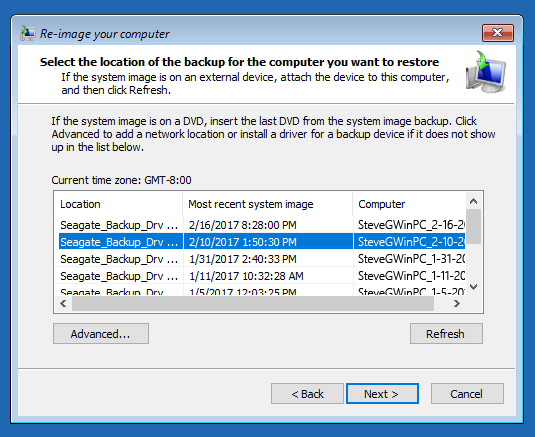Image resolution: width=535 pixels, height=437 pixels.
Task: Click the list's scroll down arrow
Action: click(473, 287)
